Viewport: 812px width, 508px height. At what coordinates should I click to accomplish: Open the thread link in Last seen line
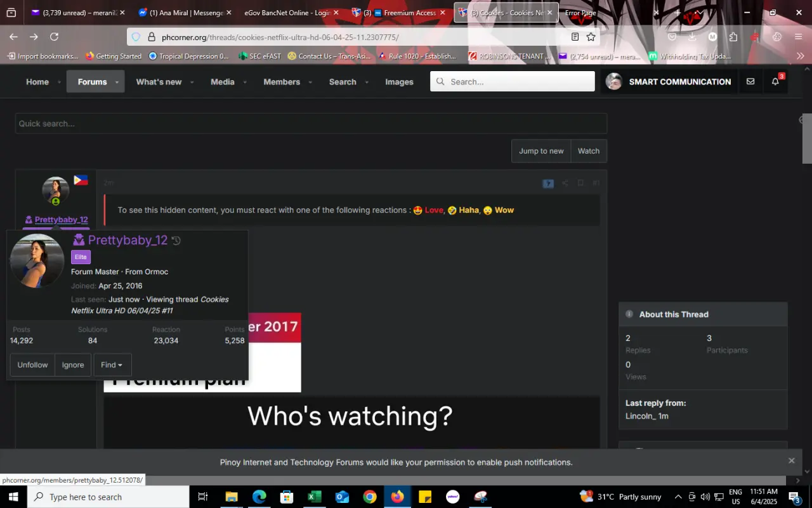point(150,305)
